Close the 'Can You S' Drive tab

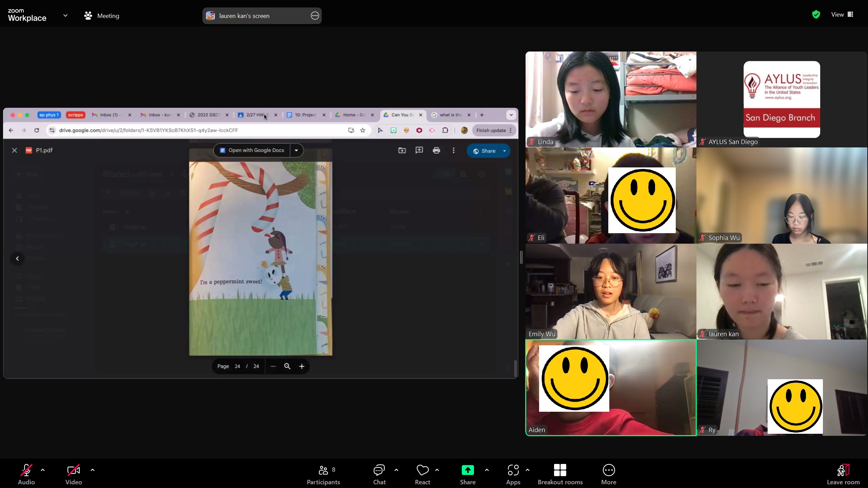coord(420,115)
